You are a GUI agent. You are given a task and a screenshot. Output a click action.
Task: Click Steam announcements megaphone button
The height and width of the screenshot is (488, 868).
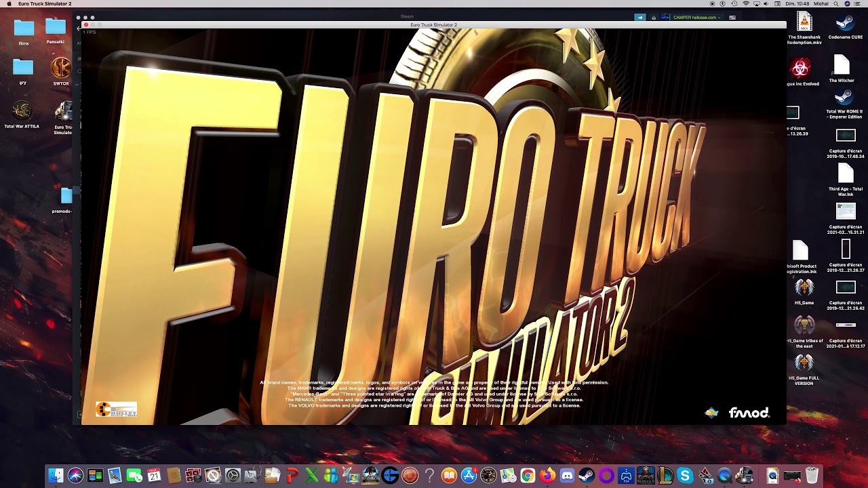[x=640, y=18]
